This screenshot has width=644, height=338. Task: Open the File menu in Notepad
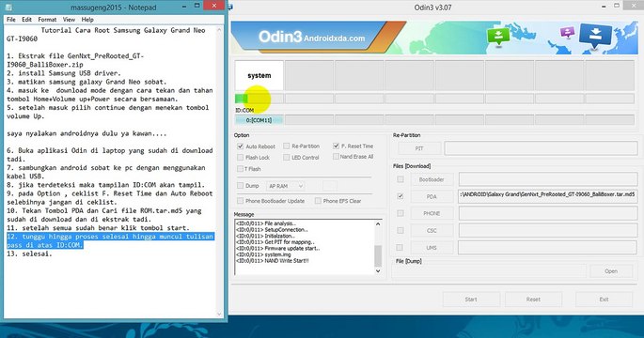coord(11,20)
